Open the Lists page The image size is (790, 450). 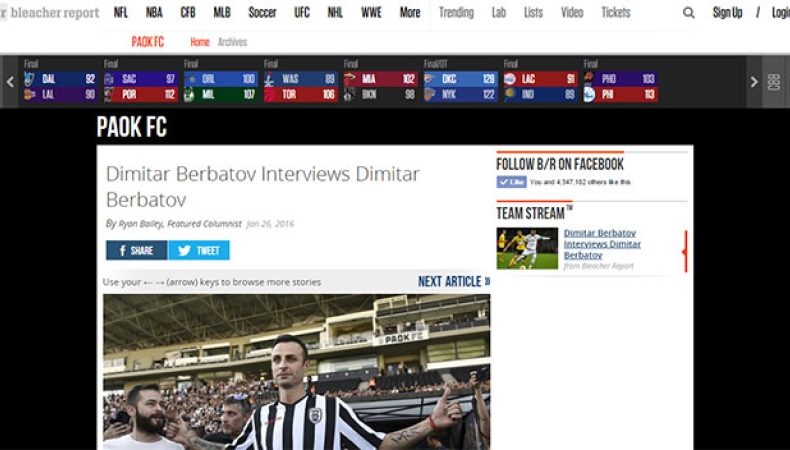click(533, 13)
